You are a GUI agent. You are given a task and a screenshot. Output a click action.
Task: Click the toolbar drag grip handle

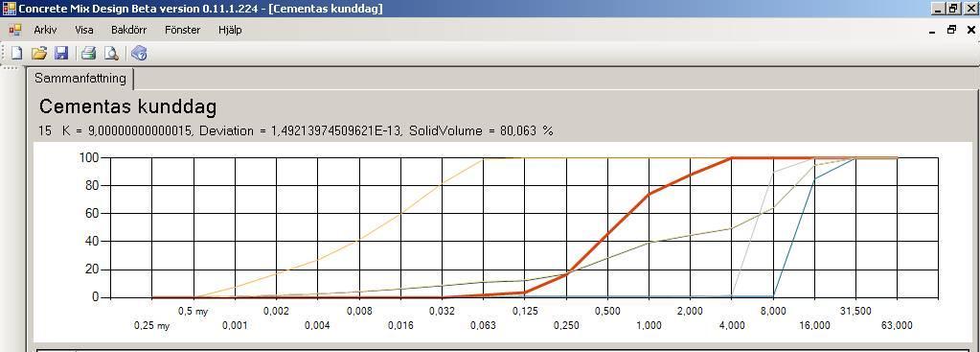5,54
